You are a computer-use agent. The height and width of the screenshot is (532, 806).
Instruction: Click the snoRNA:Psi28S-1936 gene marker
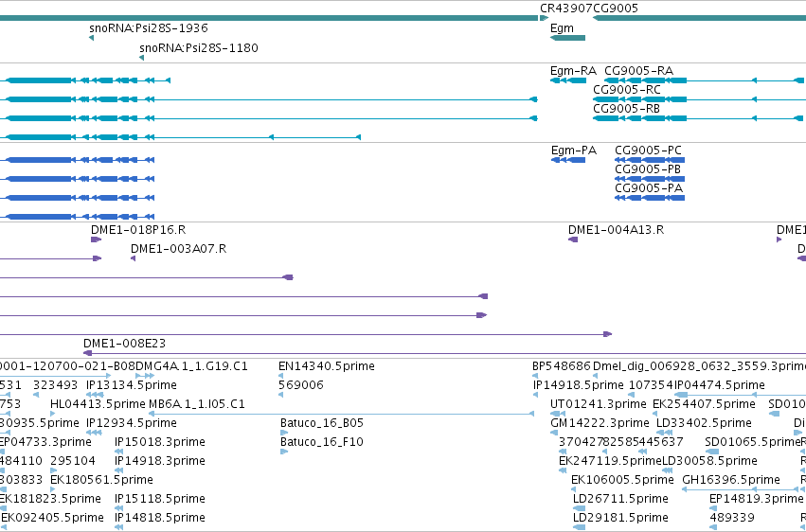92,38
